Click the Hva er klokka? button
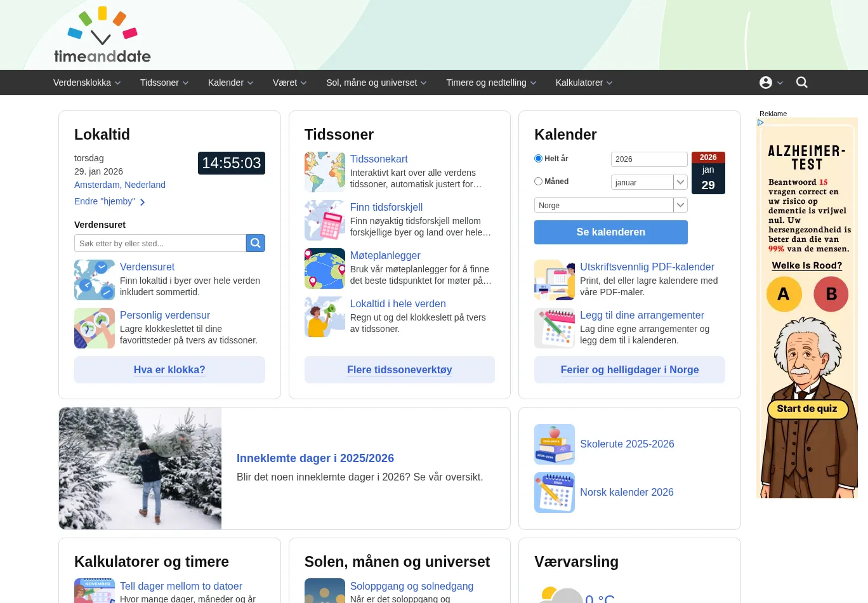Image resolution: width=868 pixels, height=603 pixels. (x=169, y=369)
